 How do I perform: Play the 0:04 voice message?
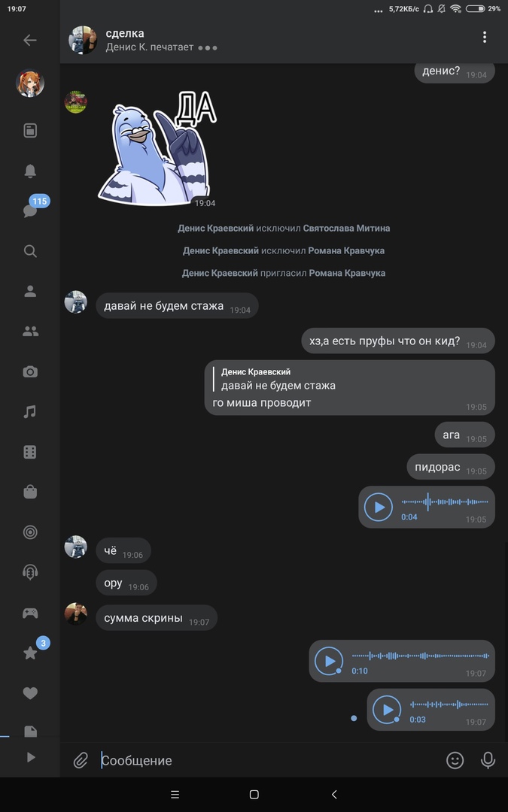pos(379,507)
